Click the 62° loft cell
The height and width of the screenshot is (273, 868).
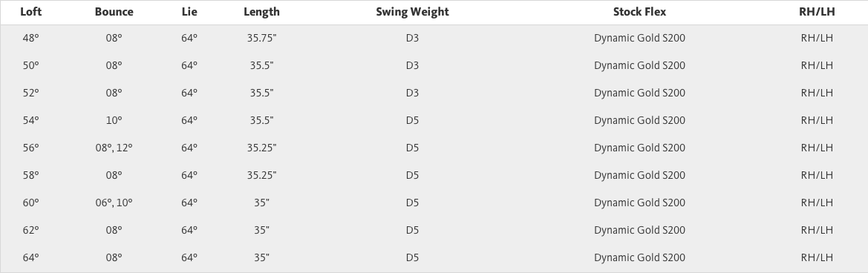coord(31,230)
